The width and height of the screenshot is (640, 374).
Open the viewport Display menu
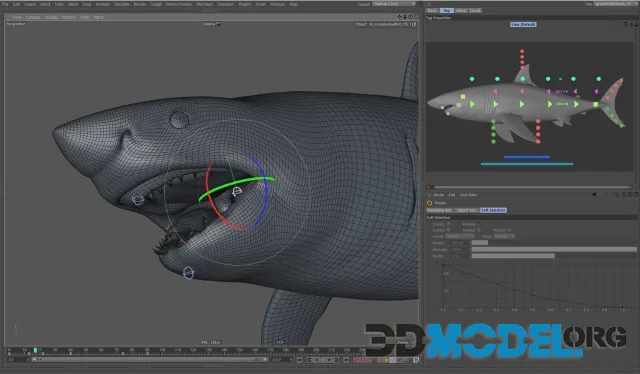[51, 17]
